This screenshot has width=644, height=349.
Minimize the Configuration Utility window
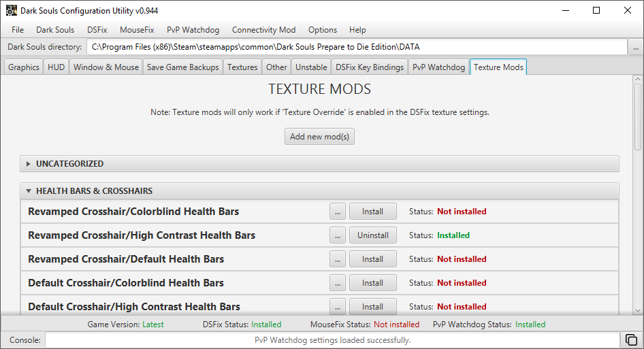tap(566, 10)
